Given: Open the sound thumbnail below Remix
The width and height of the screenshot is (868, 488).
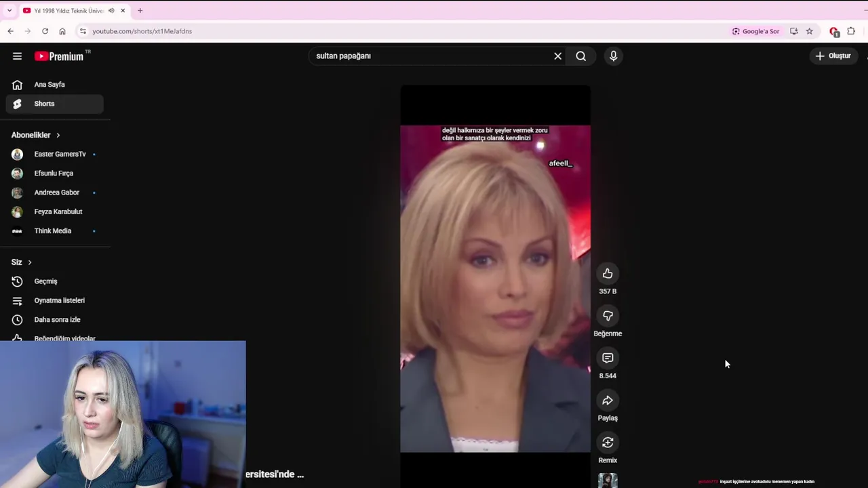Looking at the screenshot, I should 608,481.
